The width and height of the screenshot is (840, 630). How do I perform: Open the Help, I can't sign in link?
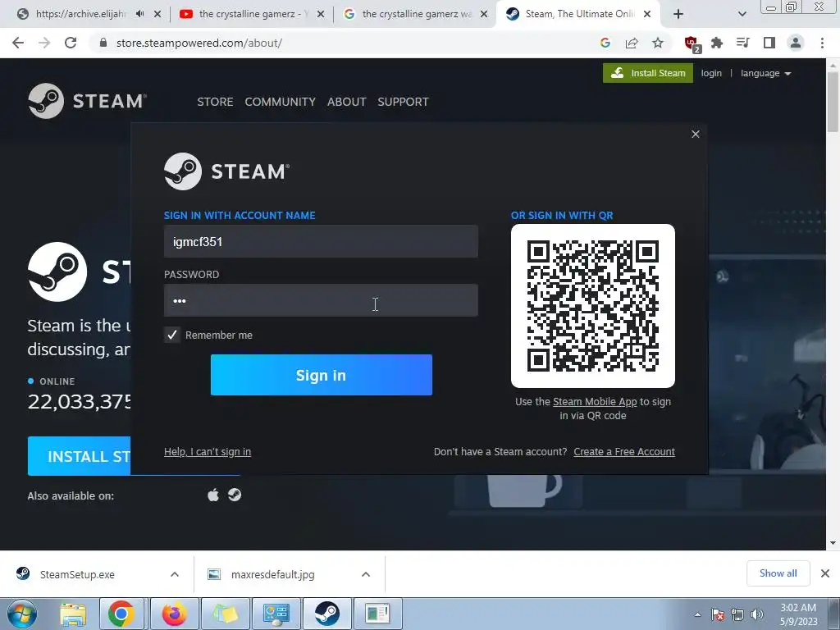tap(208, 452)
